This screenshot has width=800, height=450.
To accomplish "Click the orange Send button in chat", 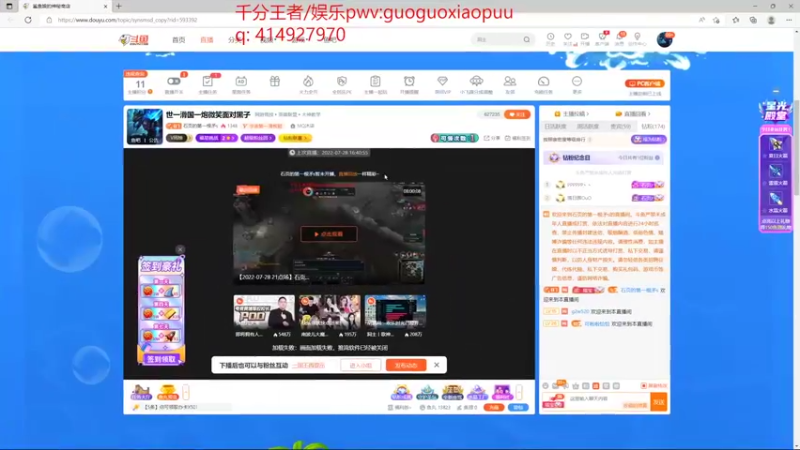I will (x=658, y=402).
